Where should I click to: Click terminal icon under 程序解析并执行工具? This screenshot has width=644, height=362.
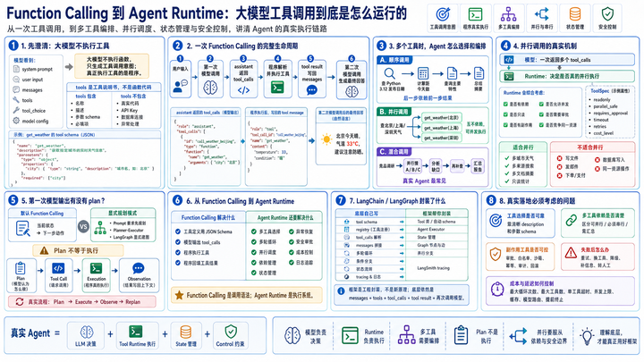277,88
